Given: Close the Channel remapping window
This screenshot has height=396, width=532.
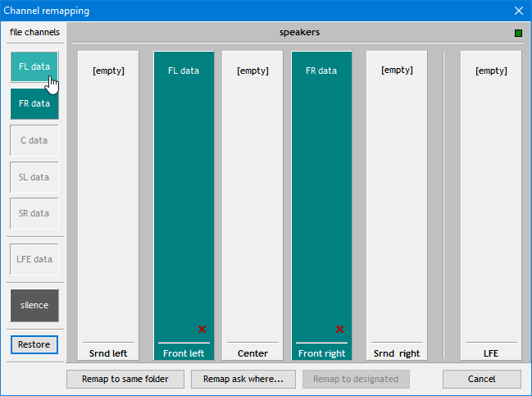Looking at the screenshot, I should (518, 11).
